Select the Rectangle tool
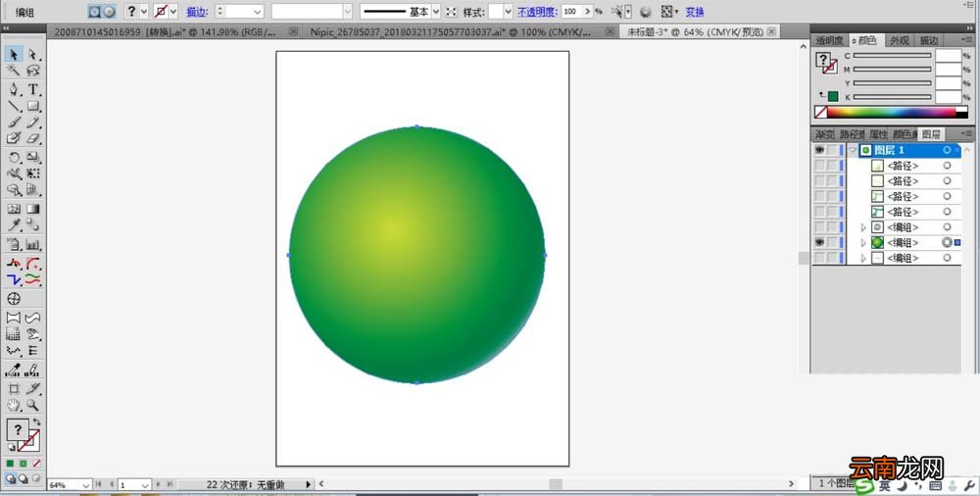 click(33, 106)
